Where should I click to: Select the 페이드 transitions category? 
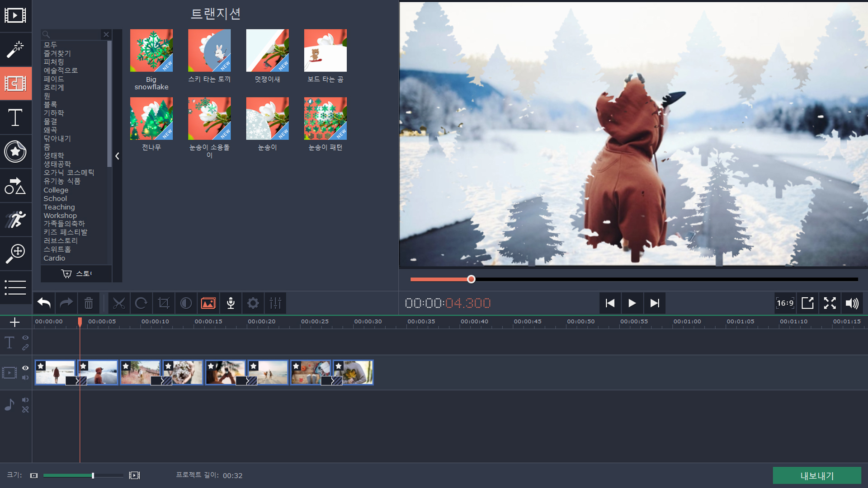click(x=53, y=79)
